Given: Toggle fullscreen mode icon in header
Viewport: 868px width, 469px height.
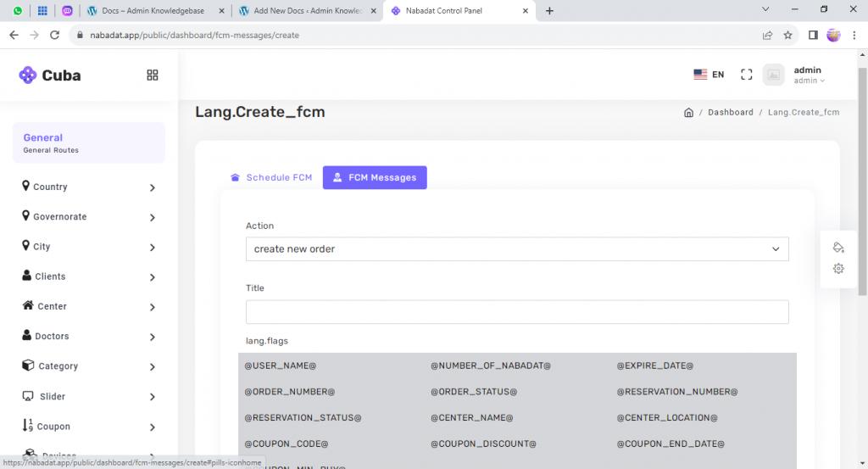Looking at the screenshot, I should (x=746, y=75).
